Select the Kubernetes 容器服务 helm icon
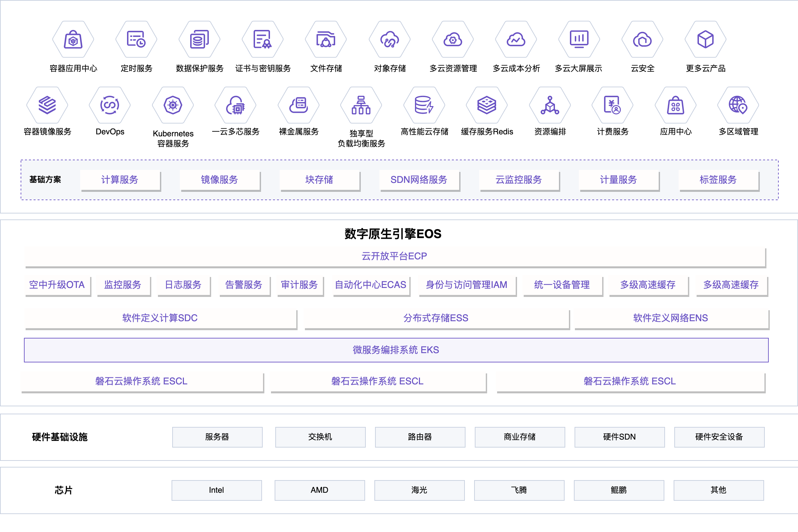Image resolution: width=798 pixels, height=532 pixels. click(x=173, y=105)
